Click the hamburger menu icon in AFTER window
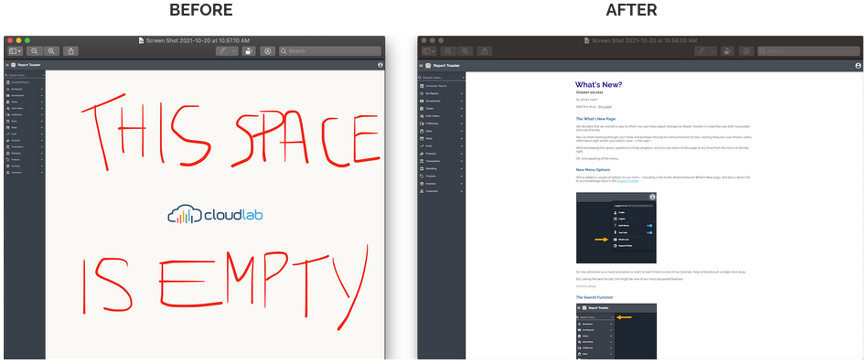 pos(421,65)
